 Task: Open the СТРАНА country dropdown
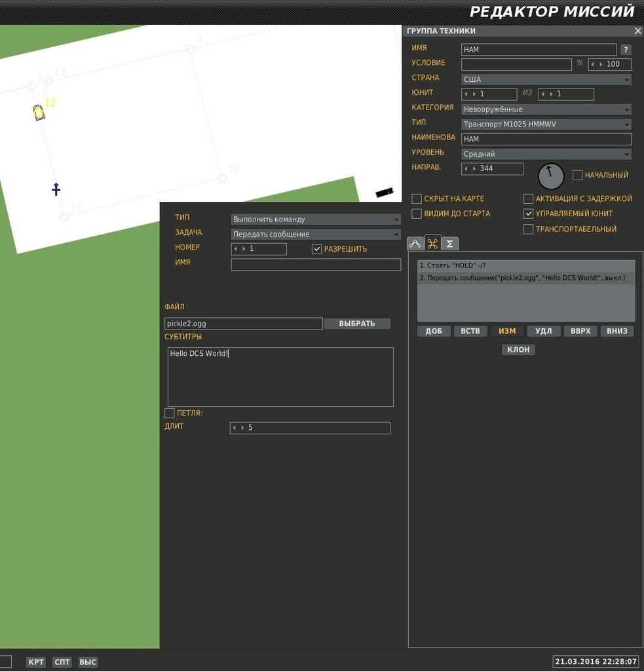(x=546, y=79)
